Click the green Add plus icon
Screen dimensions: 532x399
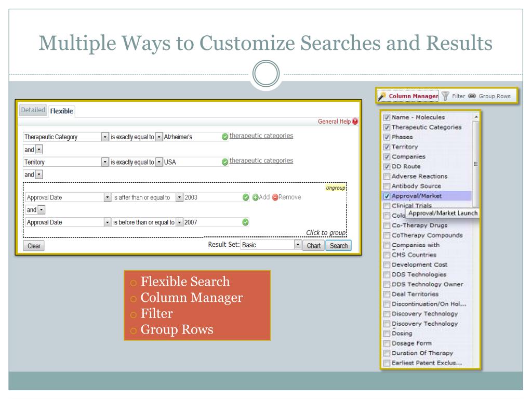256,197
